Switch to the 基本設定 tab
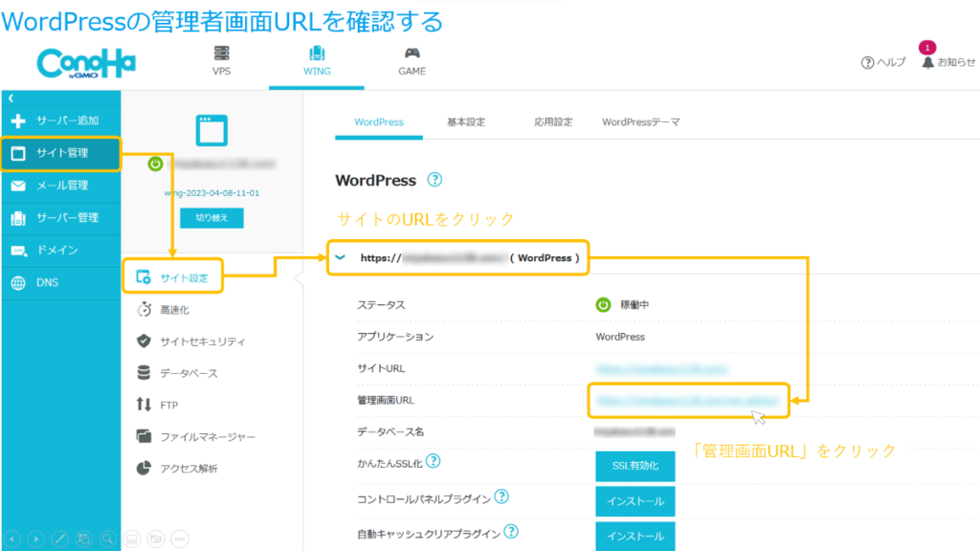980x551 pixels. pyautogui.click(x=466, y=122)
